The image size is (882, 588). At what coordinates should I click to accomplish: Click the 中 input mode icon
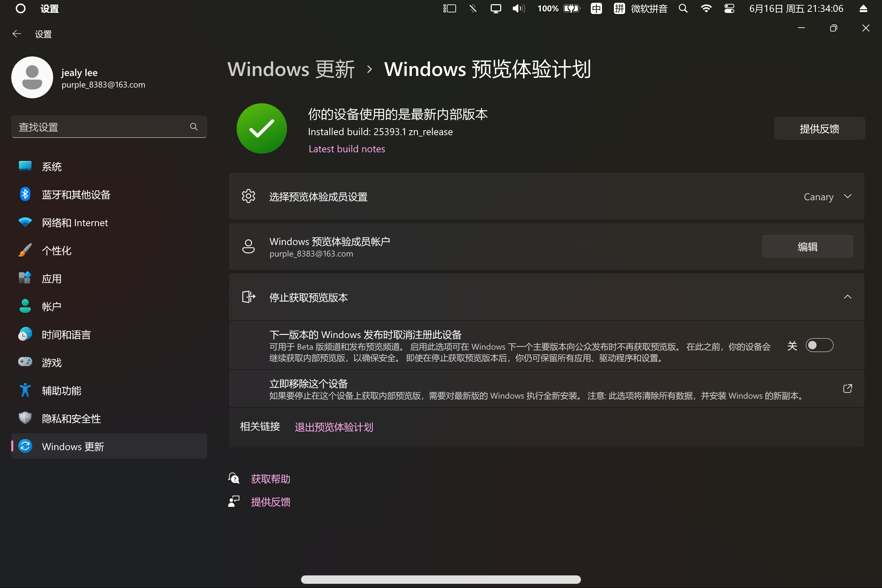tap(596, 8)
